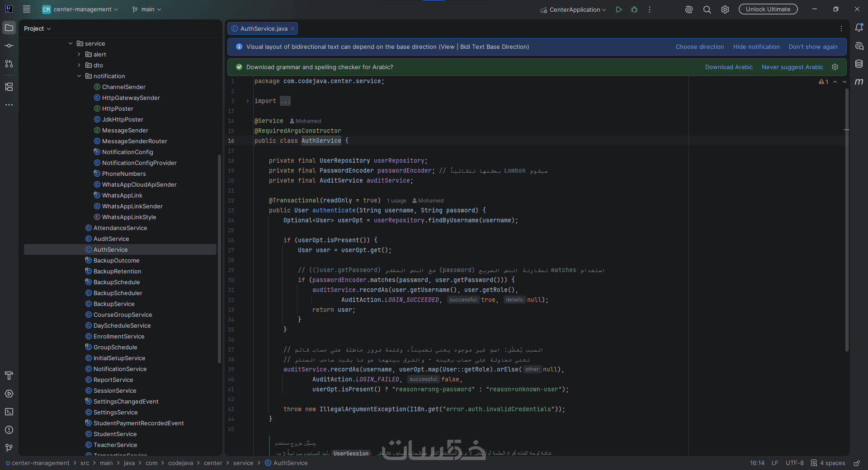Debug CenterApplication with the bug icon
Viewport: 868px width, 470px height.
634,9
